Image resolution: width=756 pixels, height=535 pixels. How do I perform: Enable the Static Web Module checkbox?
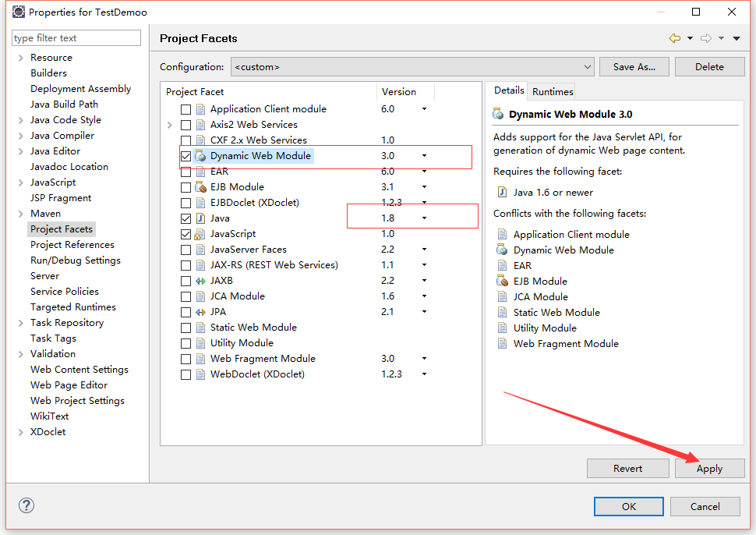185,328
